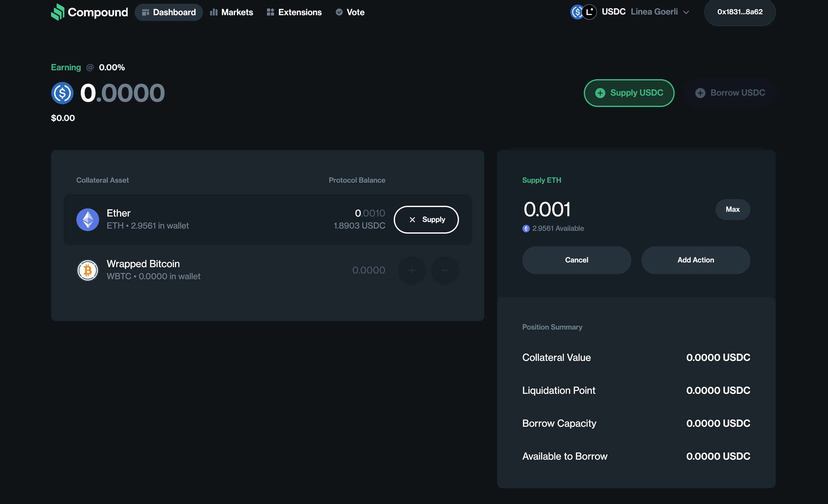Click the USDC coin icon beside balance
Viewport: 828px width, 504px height.
point(62,93)
